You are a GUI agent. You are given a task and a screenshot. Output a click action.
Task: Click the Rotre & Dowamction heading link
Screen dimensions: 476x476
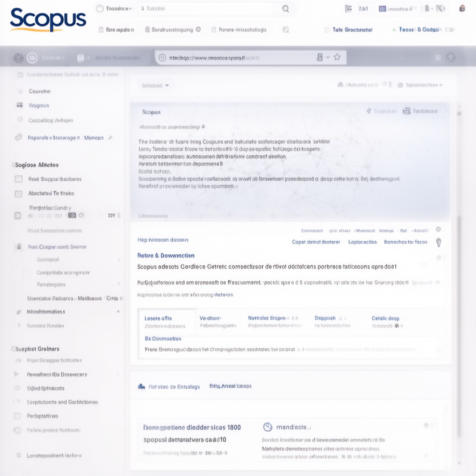pos(166,256)
